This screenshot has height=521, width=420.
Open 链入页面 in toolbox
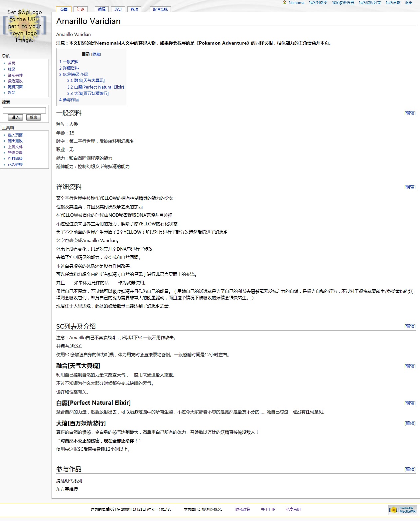tap(15, 135)
